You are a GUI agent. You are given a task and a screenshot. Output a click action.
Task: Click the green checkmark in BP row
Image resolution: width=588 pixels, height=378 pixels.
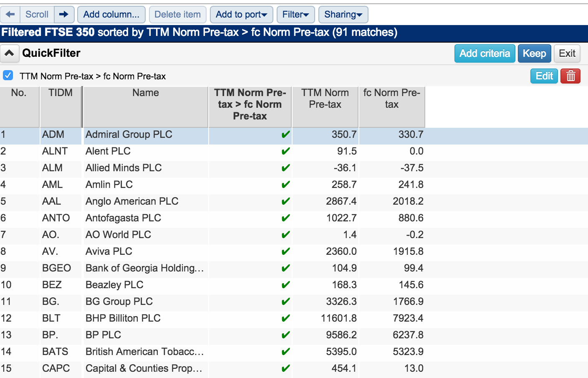coord(285,335)
